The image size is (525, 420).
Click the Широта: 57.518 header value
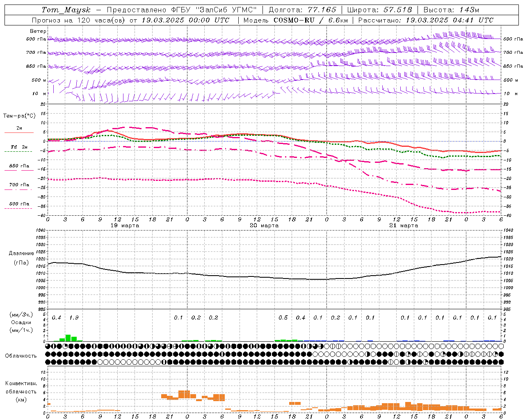(379, 10)
